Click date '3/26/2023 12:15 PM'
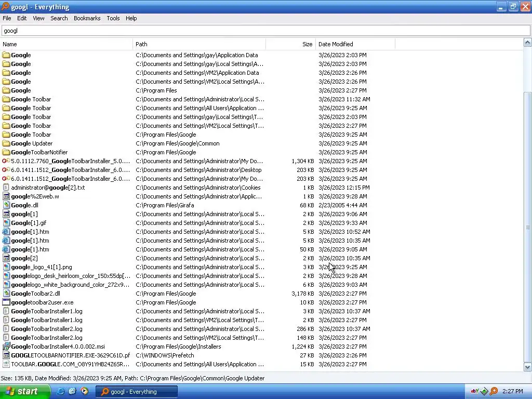Screen dimensions: 532x399 tap(344, 188)
